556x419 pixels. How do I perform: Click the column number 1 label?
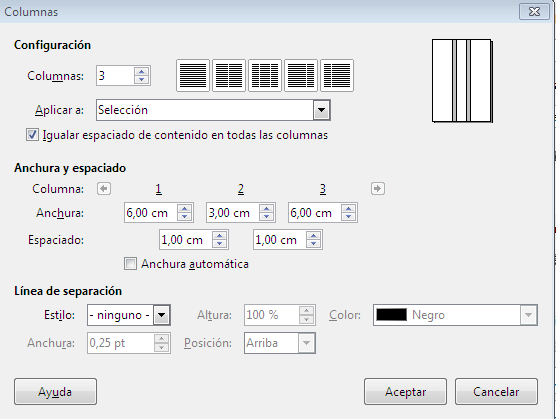(x=159, y=189)
